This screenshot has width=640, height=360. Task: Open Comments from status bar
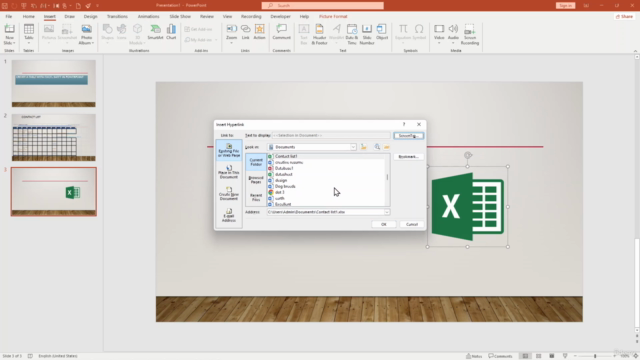[x=500, y=356]
